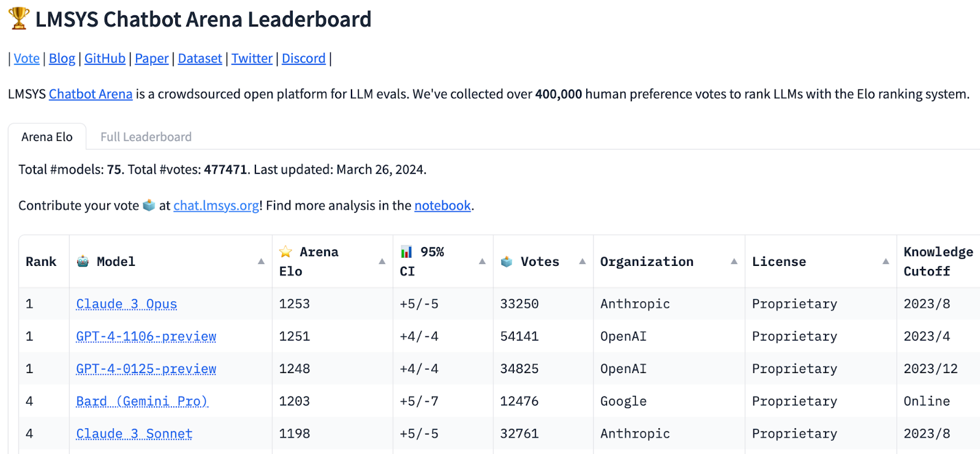Click the trophy icon in the title

[x=19, y=18]
